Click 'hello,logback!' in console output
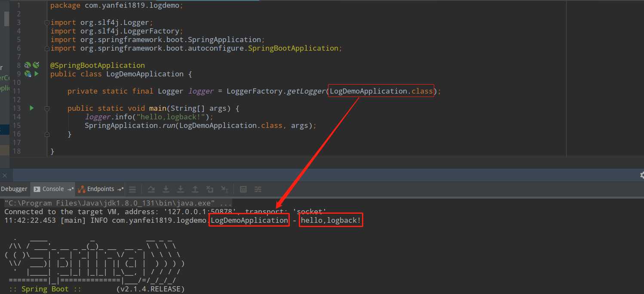The height and width of the screenshot is (294, 644). (x=331, y=220)
